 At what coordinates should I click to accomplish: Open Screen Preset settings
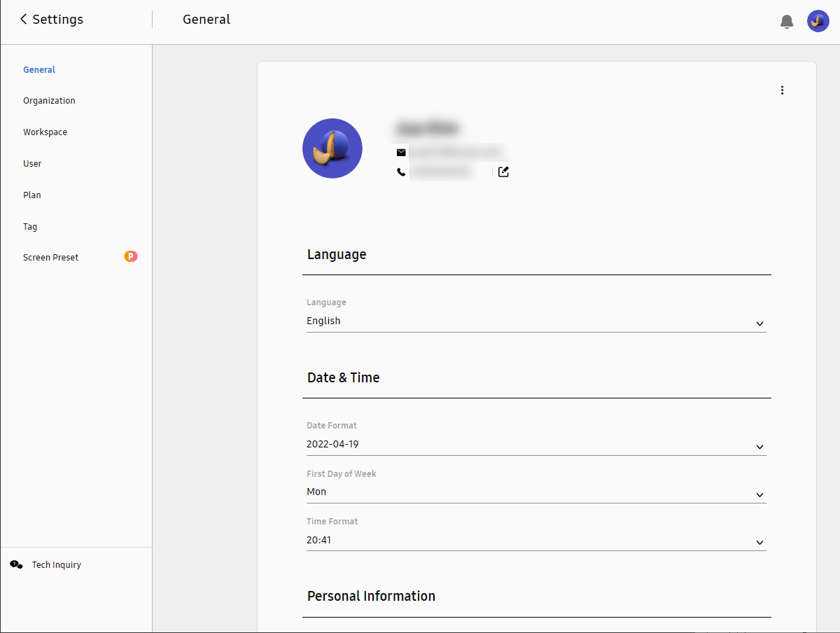(x=50, y=257)
